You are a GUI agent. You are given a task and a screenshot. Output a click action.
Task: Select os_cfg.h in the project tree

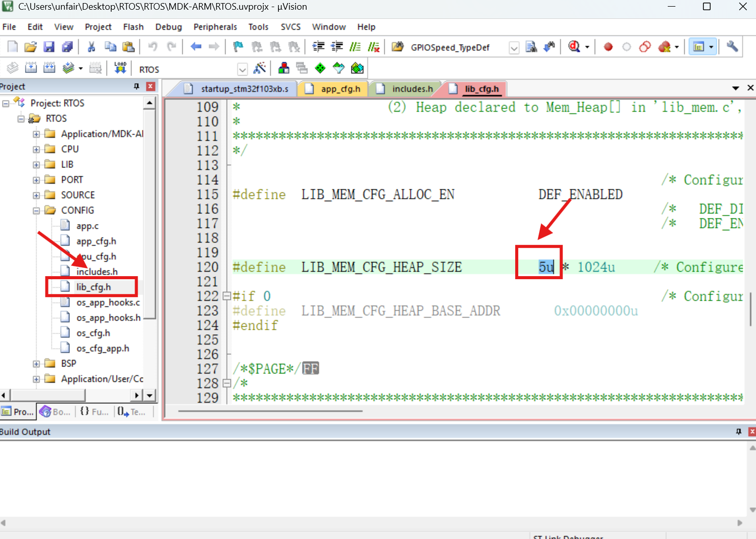[x=93, y=333]
